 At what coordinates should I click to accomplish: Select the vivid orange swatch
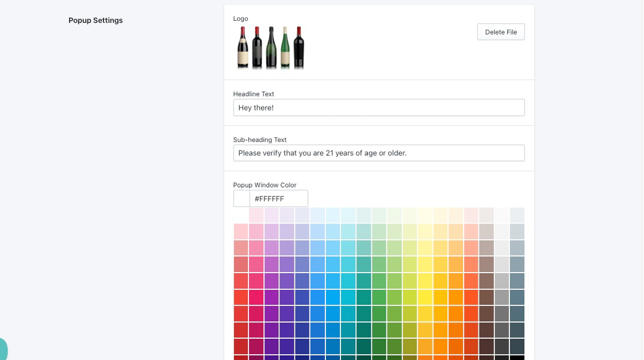(456, 297)
